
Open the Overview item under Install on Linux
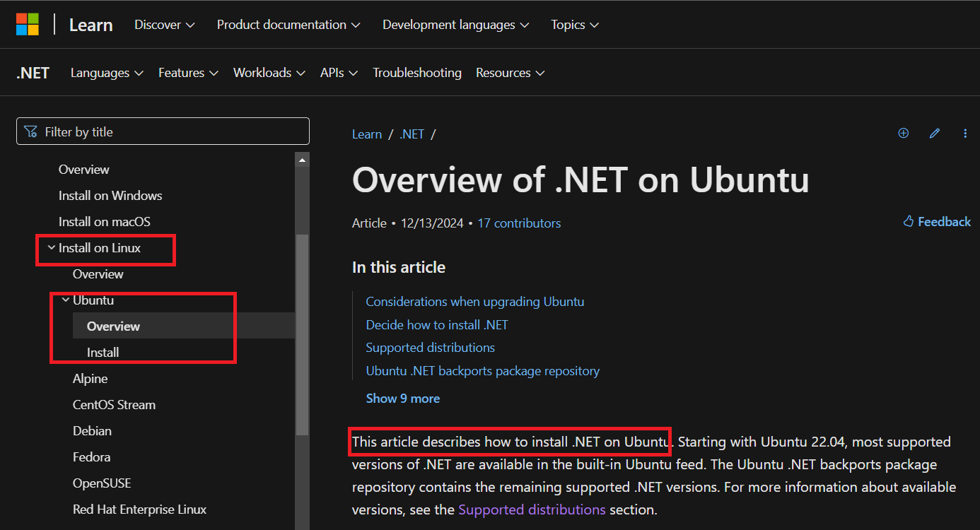click(x=98, y=274)
